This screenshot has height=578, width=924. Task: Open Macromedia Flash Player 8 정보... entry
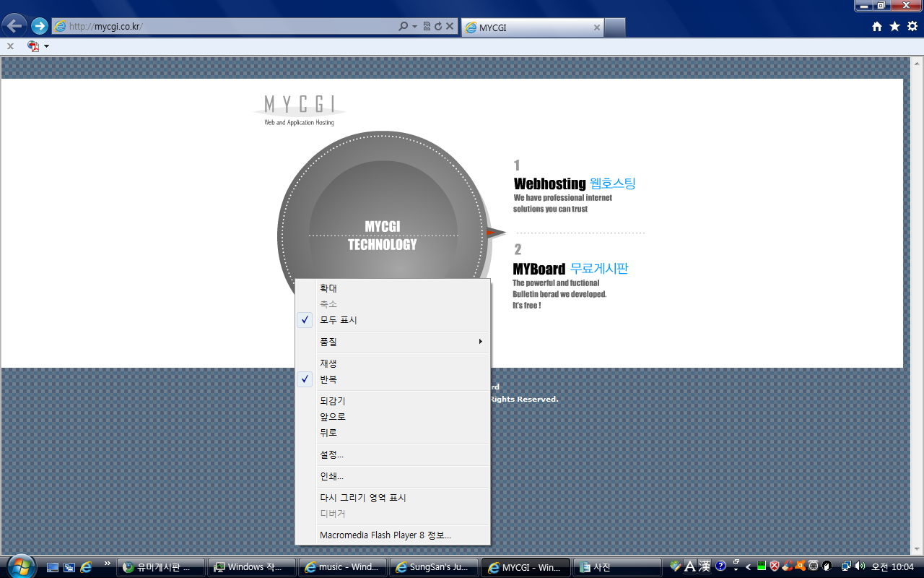pos(393,535)
